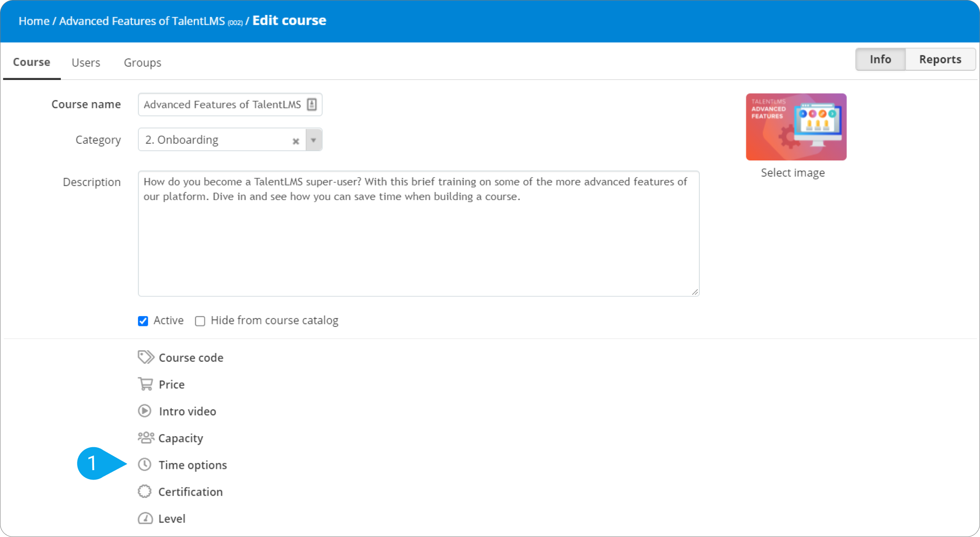The height and width of the screenshot is (537, 980).
Task: Switch to the Users tab
Action: (86, 63)
